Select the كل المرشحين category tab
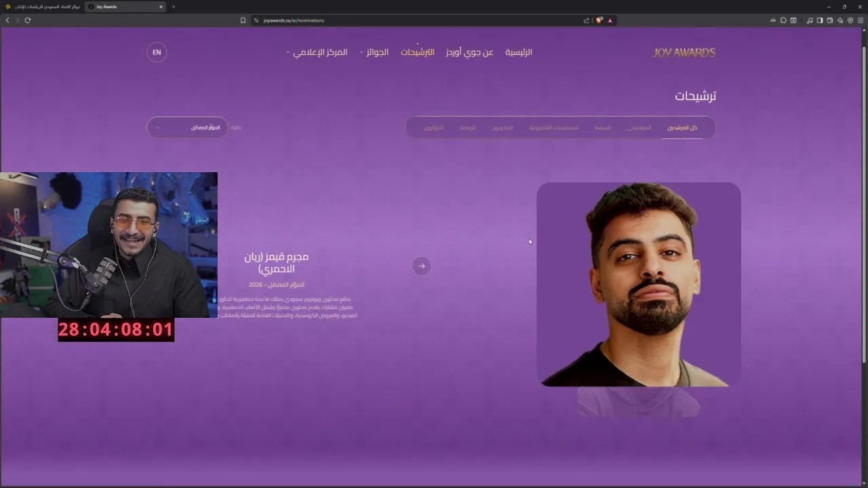The height and width of the screenshot is (488, 868). tap(682, 127)
